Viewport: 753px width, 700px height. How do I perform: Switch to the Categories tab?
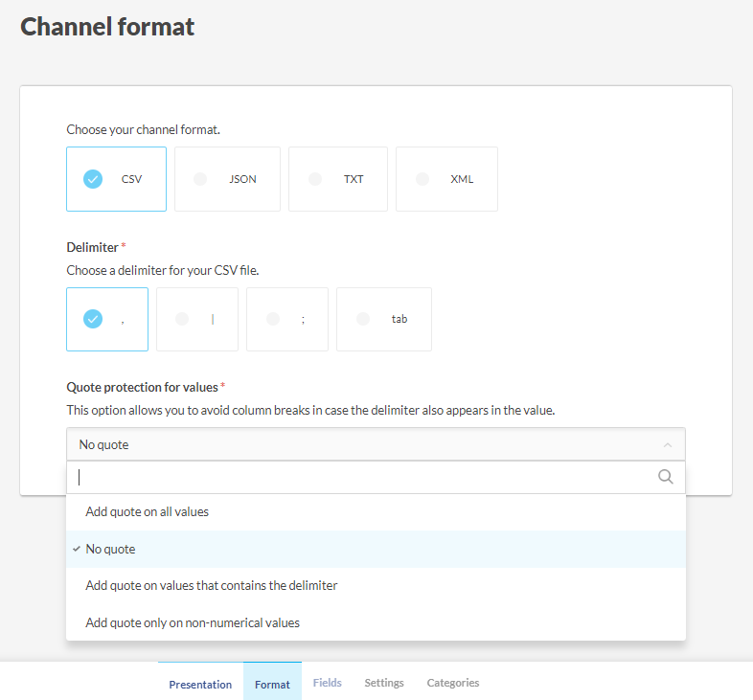point(452,683)
